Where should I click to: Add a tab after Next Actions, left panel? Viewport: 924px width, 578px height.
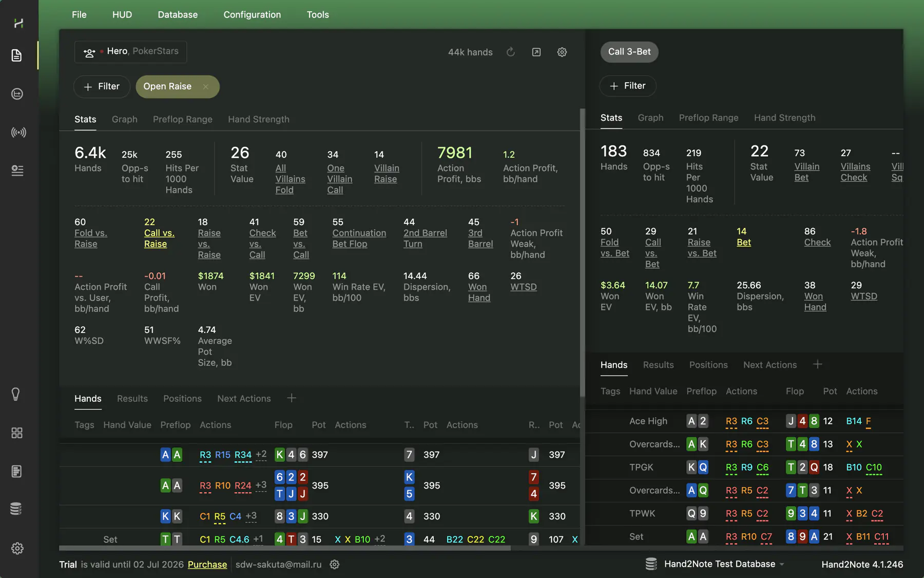point(292,398)
